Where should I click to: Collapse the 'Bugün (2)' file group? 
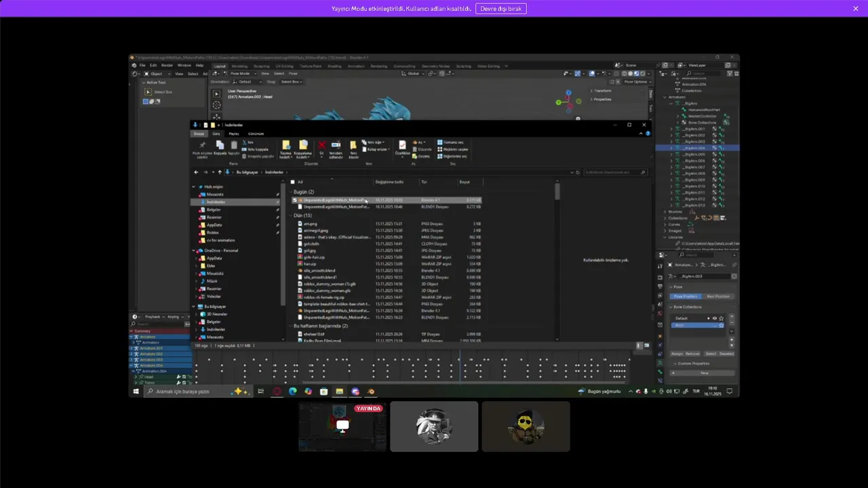pyautogui.click(x=290, y=192)
